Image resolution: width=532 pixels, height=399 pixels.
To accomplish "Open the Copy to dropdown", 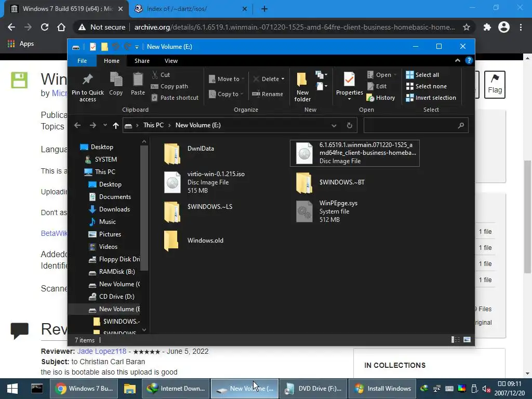I will pos(226,94).
